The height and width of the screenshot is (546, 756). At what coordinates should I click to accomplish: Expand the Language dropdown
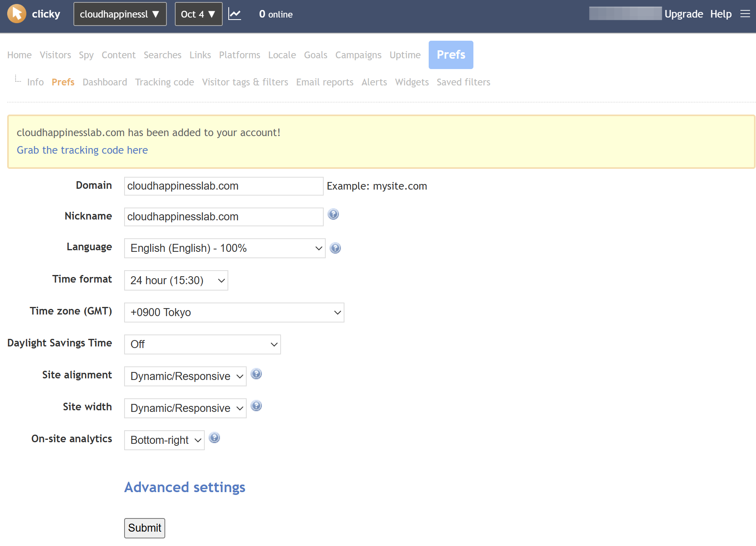click(225, 248)
